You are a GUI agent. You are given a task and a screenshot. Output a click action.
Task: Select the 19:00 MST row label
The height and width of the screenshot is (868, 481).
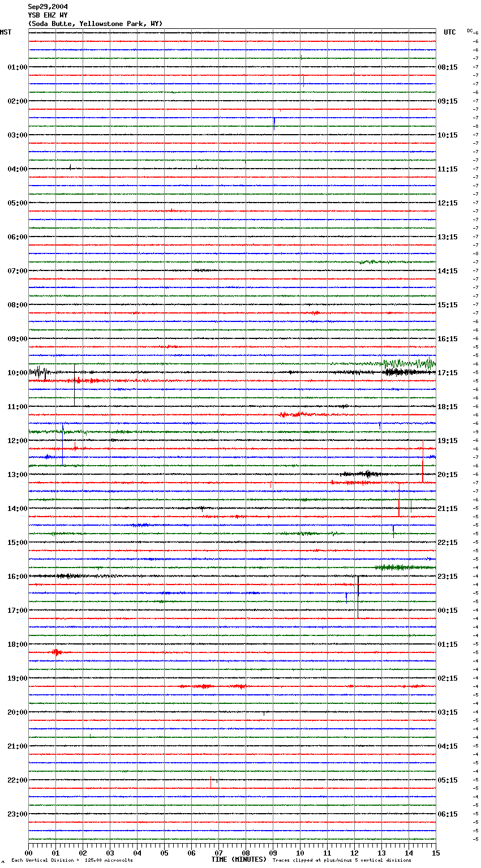coord(18,678)
